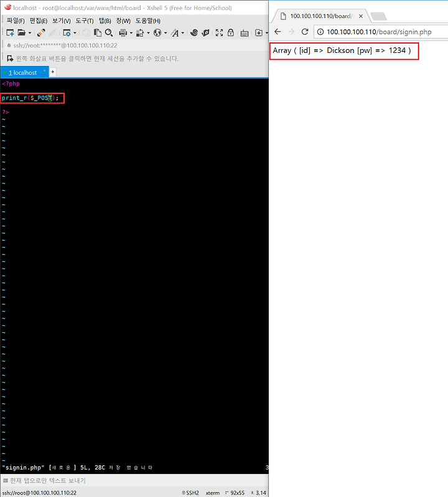Expand the globe encoding dropdown arrow
Image resolution: width=448 pixels, height=497 pixels.
[166, 32]
